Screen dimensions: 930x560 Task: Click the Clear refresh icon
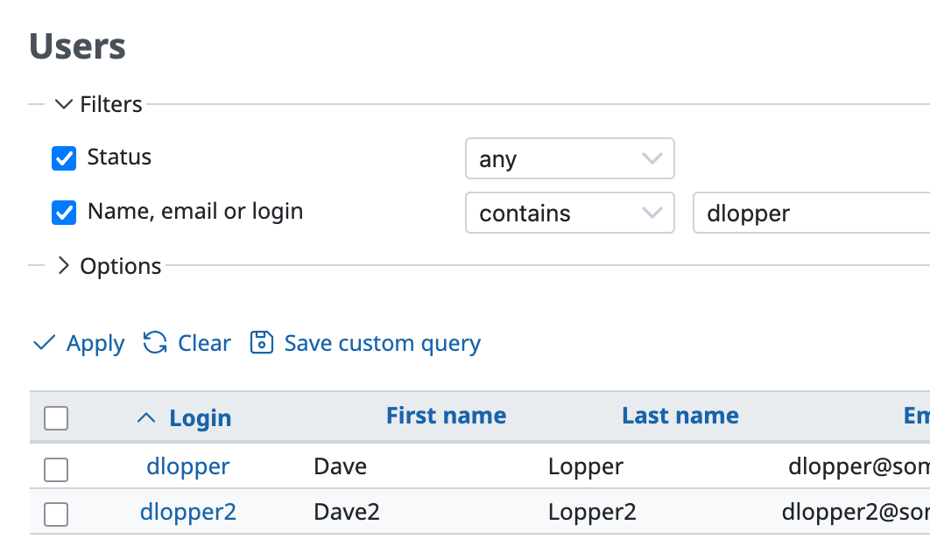pyautogui.click(x=155, y=343)
